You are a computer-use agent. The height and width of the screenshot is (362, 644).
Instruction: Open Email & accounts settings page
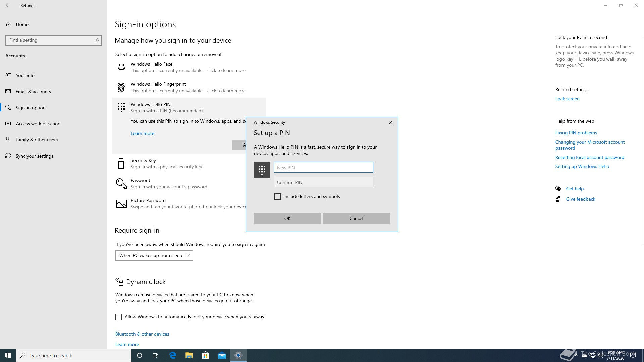point(33,92)
